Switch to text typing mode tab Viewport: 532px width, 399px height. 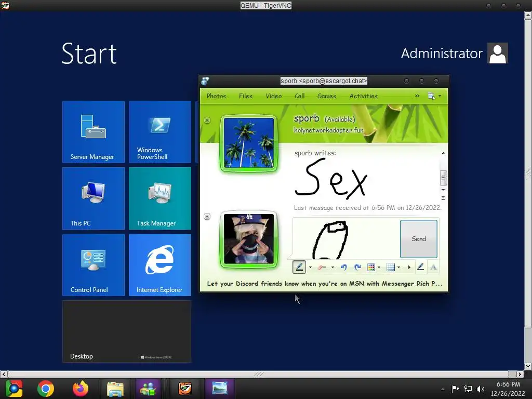pyautogui.click(x=433, y=267)
